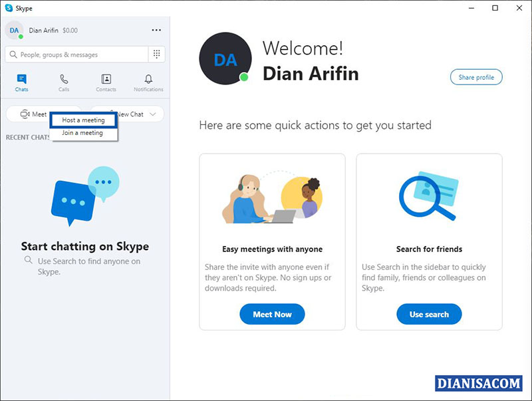
Task: Click the Use search button
Action: pyautogui.click(x=429, y=315)
